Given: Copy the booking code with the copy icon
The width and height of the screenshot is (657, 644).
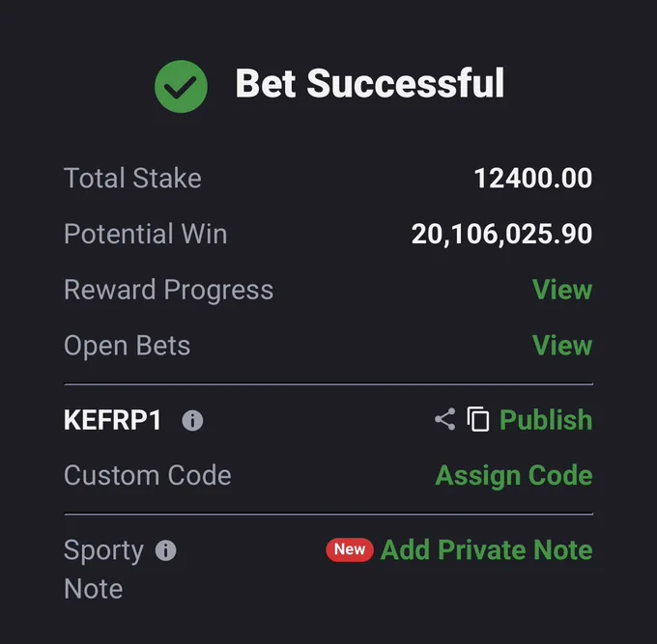Looking at the screenshot, I should (478, 419).
